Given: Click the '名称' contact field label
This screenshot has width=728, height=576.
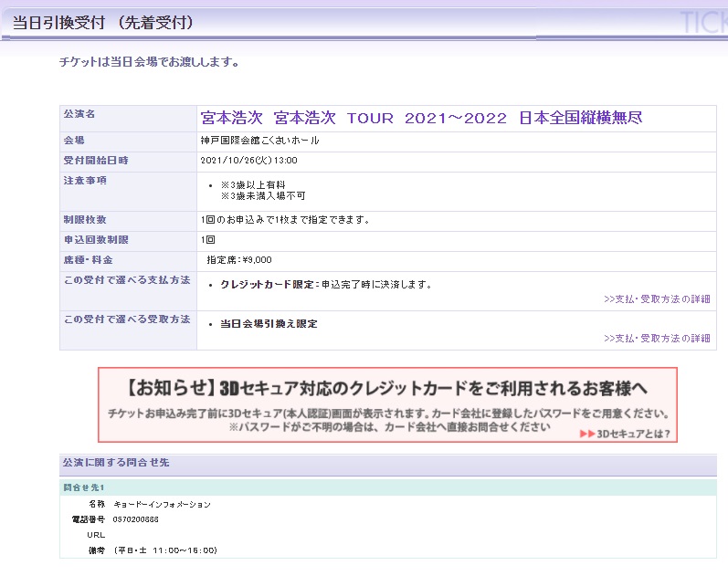Looking at the screenshot, I should coord(97,504).
